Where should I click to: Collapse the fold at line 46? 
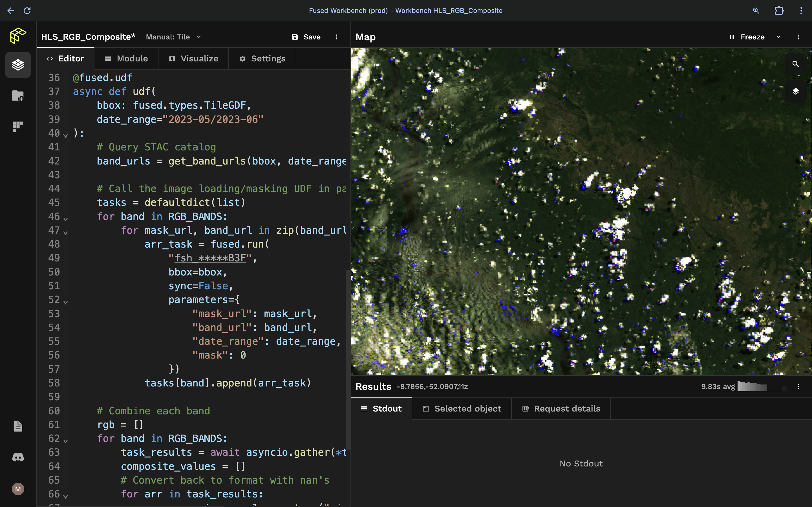tap(66, 219)
